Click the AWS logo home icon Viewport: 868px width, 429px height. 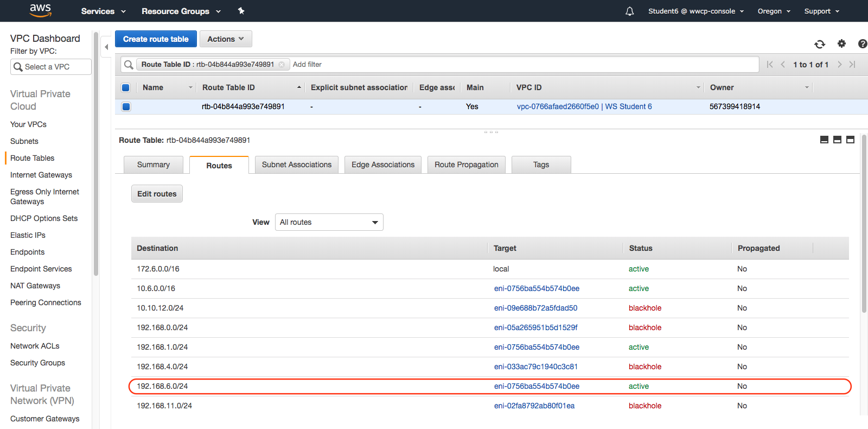[40, 10]
